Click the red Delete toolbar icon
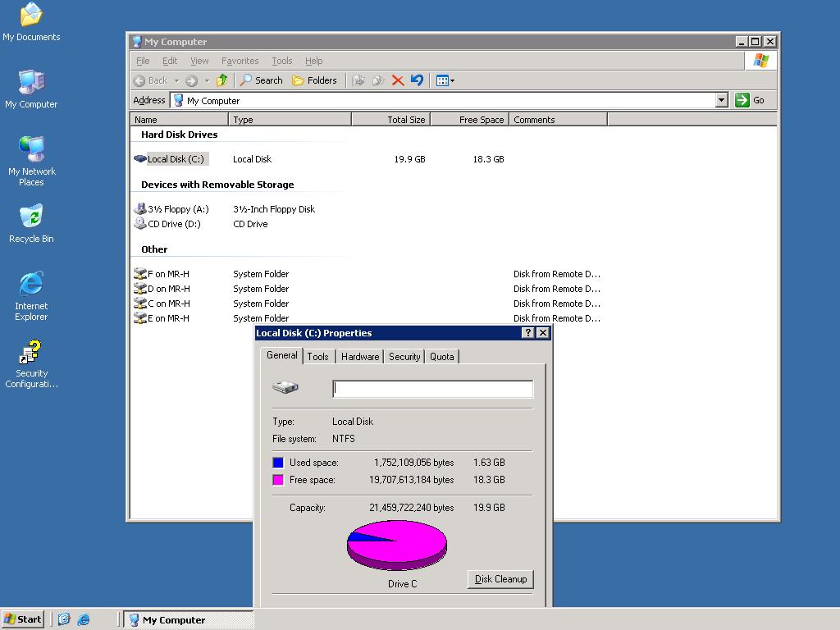Image resolution: width=840 pixels, height=630 pixels. tap(398, 80)
